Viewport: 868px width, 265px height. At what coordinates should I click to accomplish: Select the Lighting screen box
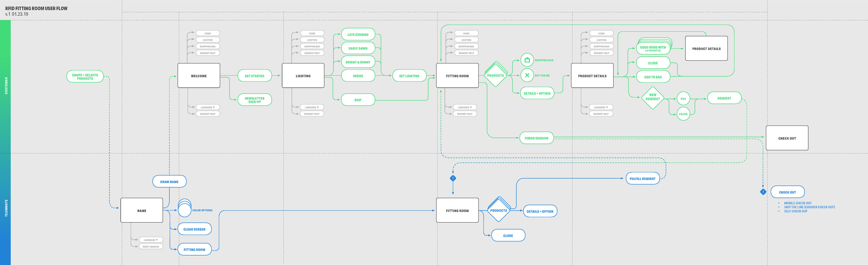303,76
